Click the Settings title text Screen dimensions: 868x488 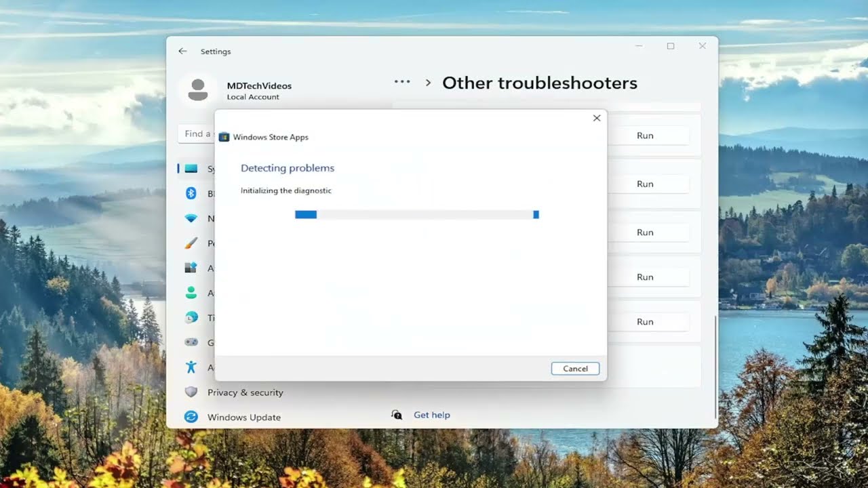point(216,52)
